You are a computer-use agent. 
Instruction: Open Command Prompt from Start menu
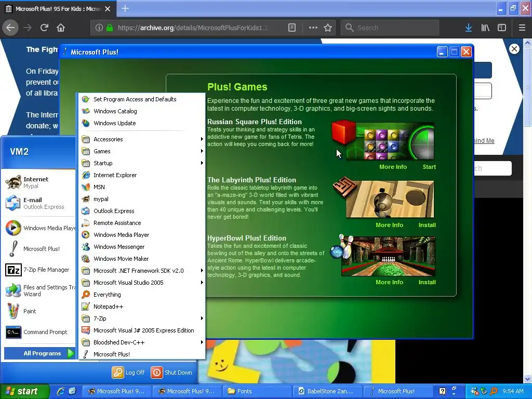[39, 332]
